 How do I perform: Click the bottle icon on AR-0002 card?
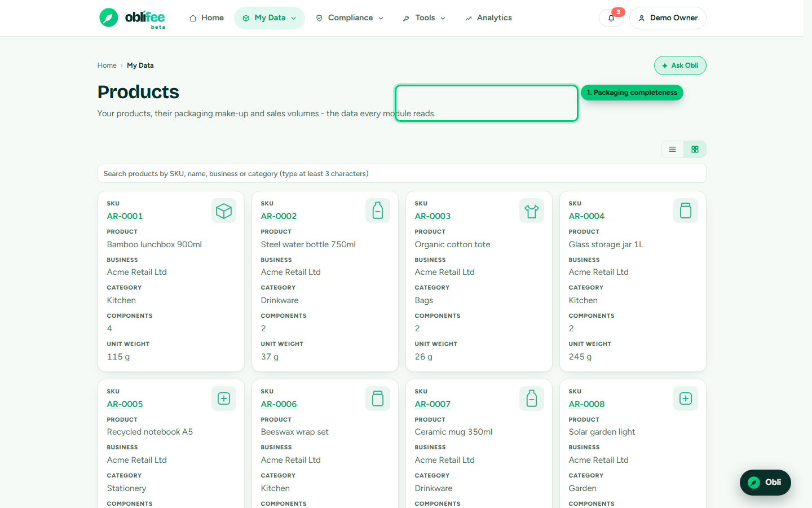[x=378, y=211]
